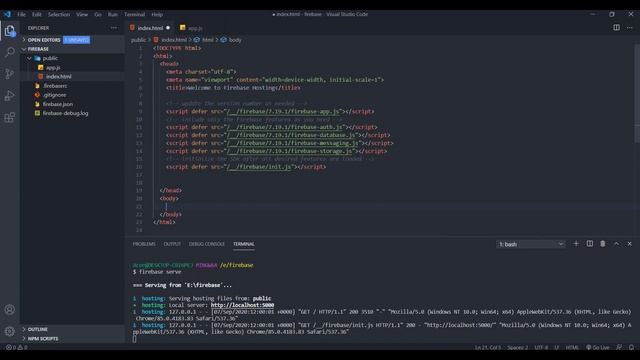
Task: Switch to the Output panel tab
Action: (172, 244)
